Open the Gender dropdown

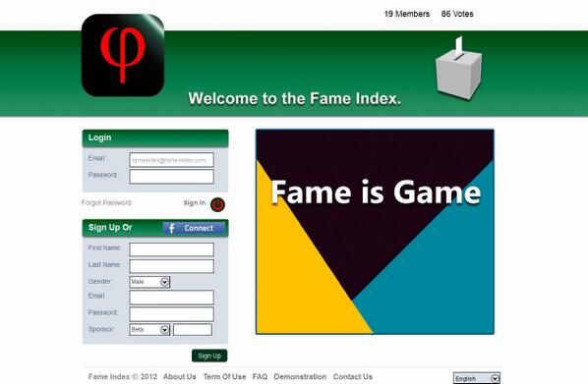[x=149, y=282]
